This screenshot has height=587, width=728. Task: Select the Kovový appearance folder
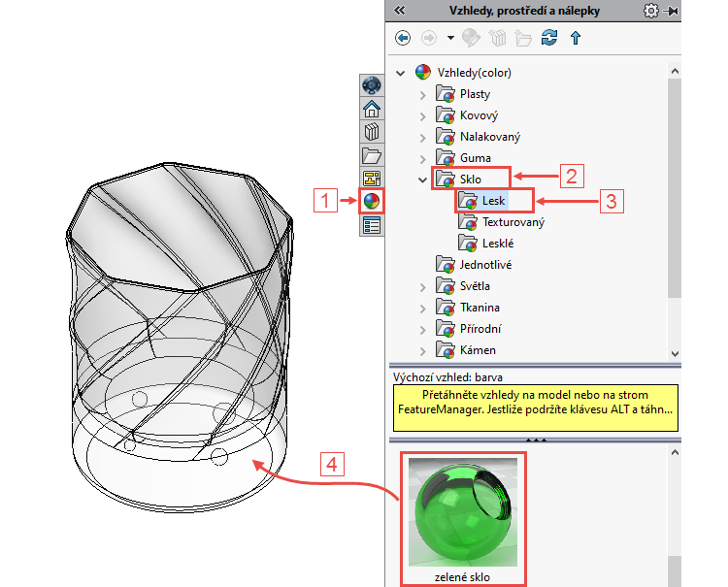(x=479, y=115)
